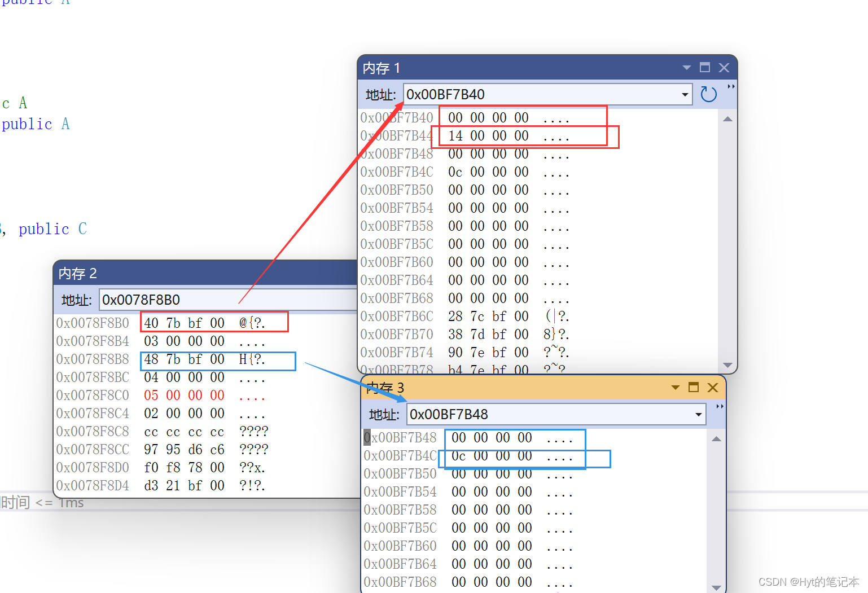The width and height of the screenshot is (868, 593).
Task: Select address 0x00BF7B68 in Memory 3
Action: click(x=400, y=582)
